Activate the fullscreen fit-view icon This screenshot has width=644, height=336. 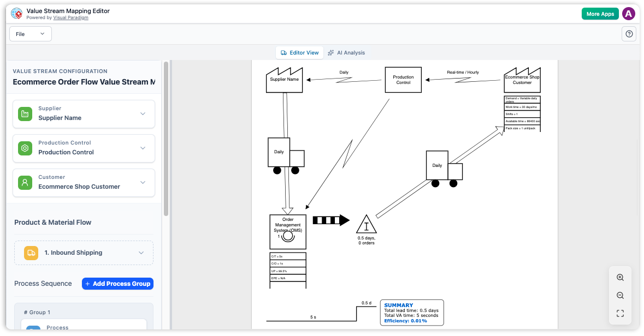620,313
